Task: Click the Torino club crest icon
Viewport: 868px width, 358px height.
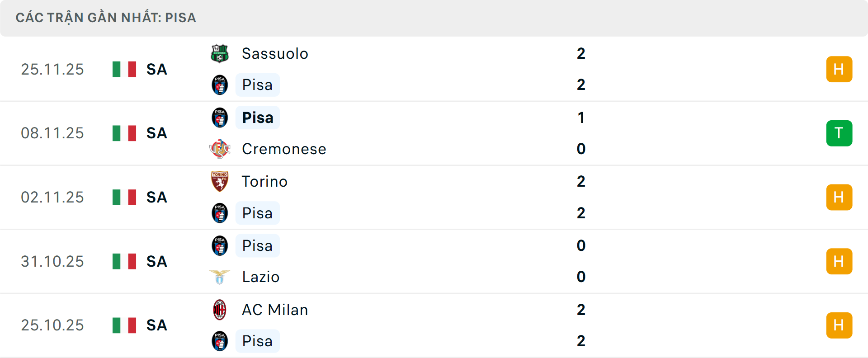Action: (x=220, y=181)
